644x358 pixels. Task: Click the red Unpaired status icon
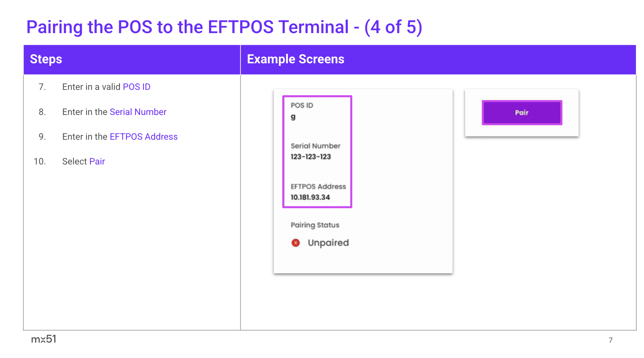pos(296,243)
